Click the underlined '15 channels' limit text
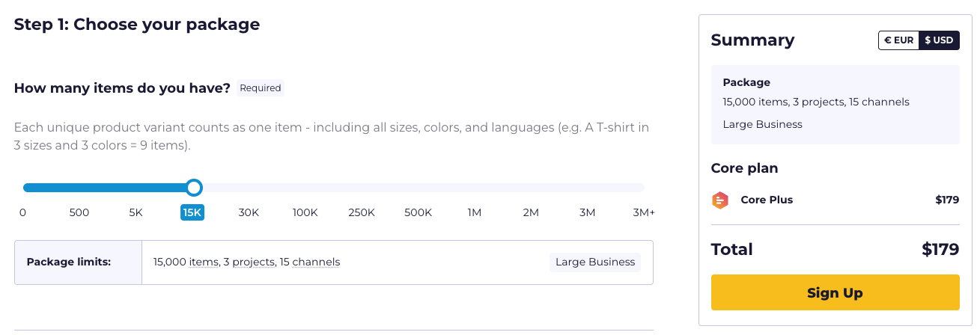 tap(310, 262)
